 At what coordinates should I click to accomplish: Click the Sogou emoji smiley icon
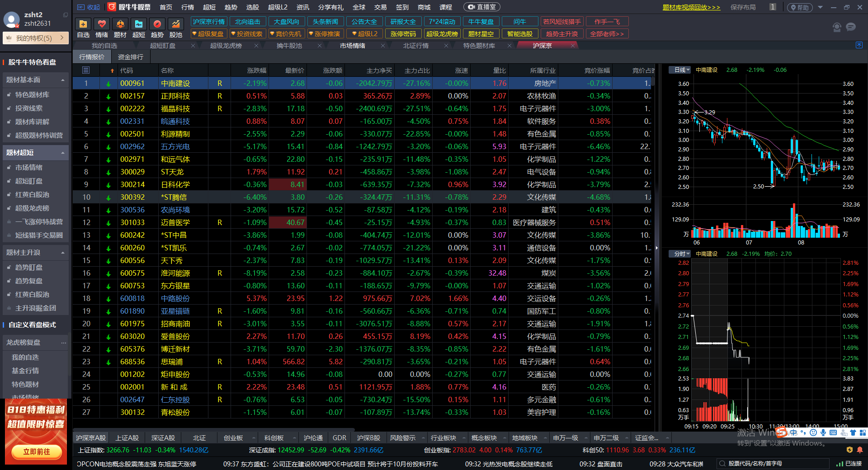[813, 432]
